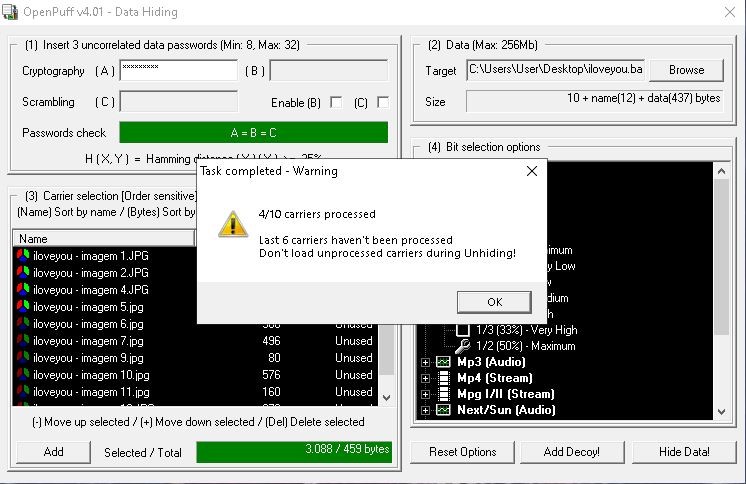Click the Hide Data! button
This screenshot has width=746, height=484.
coord(684,452)
